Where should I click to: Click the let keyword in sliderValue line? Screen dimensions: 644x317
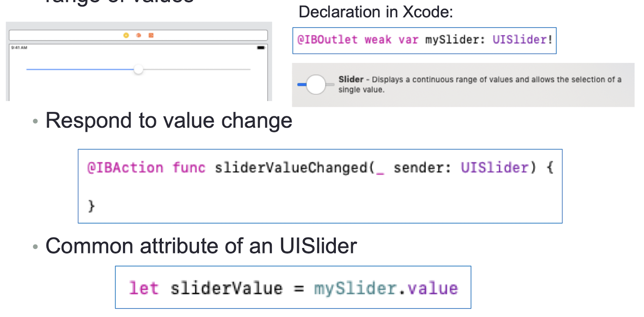[143, 288]
